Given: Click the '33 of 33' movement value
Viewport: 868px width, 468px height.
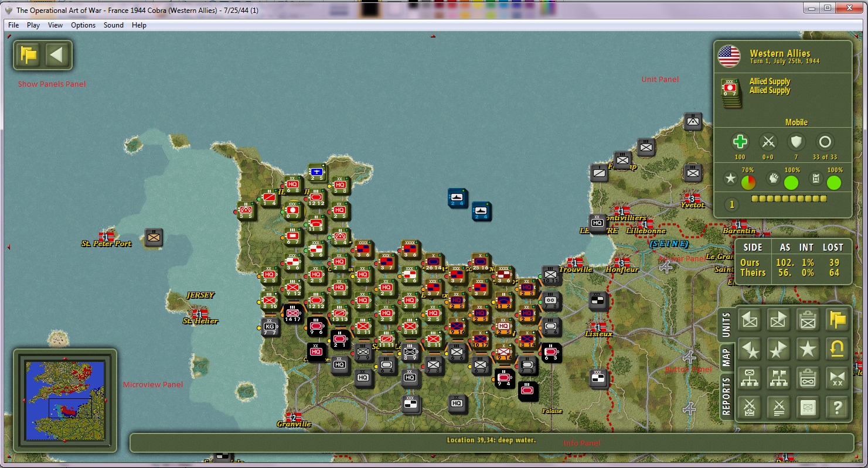Looking at the screenshot, I should (825, 157).
